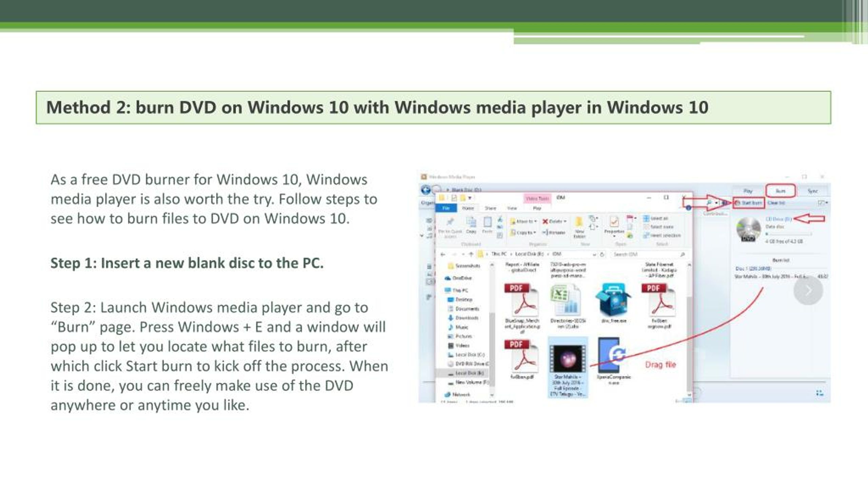Open the View ribbon tab in Explorer
This screenshot has width=868, height=488.
click(512, 208)
